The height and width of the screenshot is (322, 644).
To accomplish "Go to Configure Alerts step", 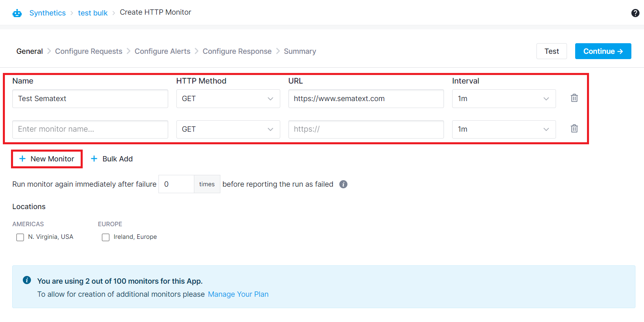I will click(x=163, y=51).
